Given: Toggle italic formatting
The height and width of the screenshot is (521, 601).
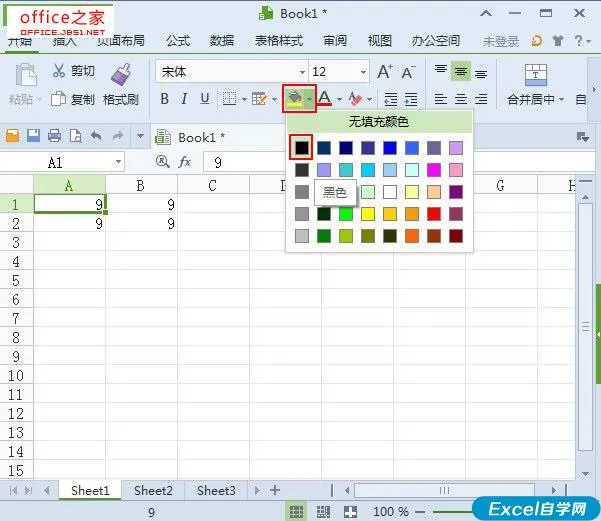Looking at the screenshot, I should [185, 99].
